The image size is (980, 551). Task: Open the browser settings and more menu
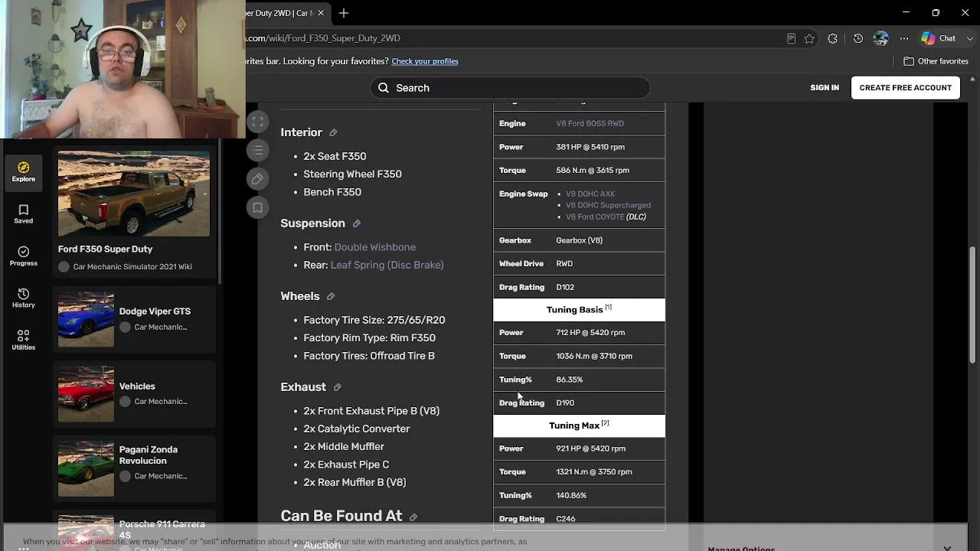click(904, 38)
